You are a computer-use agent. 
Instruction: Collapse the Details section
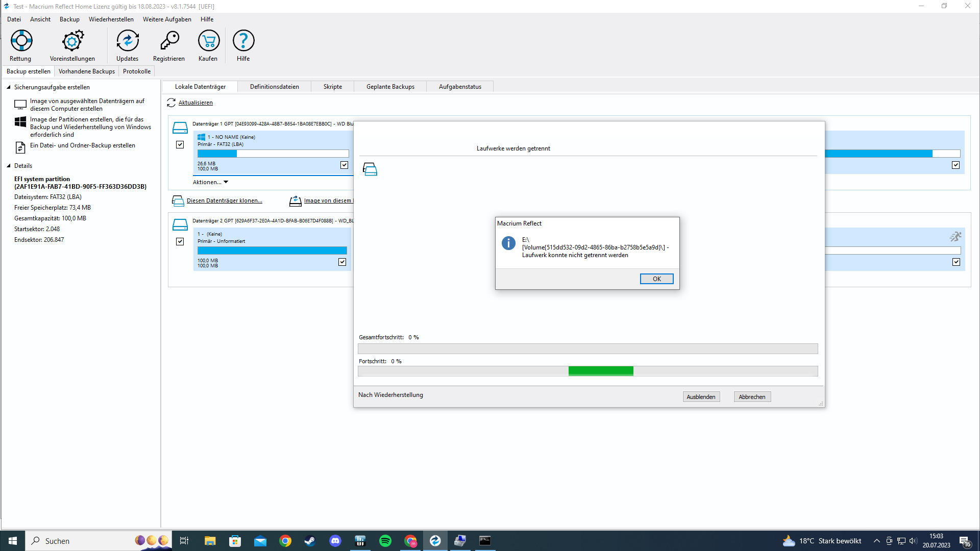pos(9,166)
